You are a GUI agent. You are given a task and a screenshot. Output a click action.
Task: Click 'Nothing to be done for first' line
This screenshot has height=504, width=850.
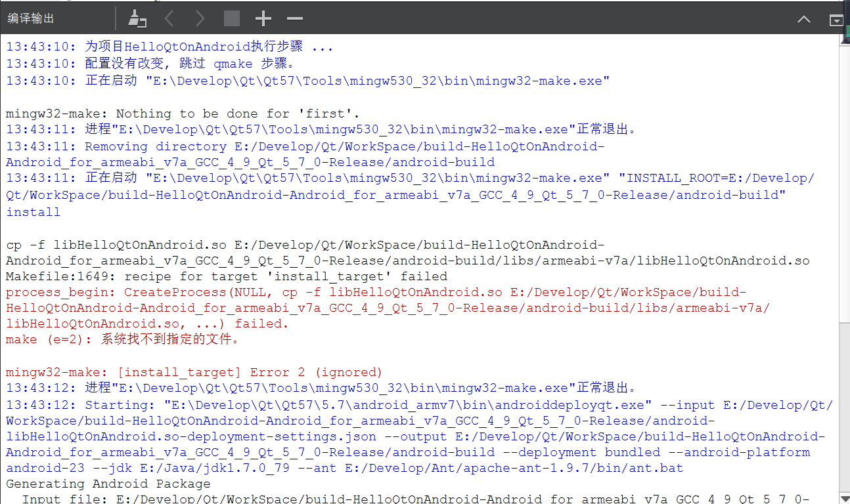(x=183, y=114)
